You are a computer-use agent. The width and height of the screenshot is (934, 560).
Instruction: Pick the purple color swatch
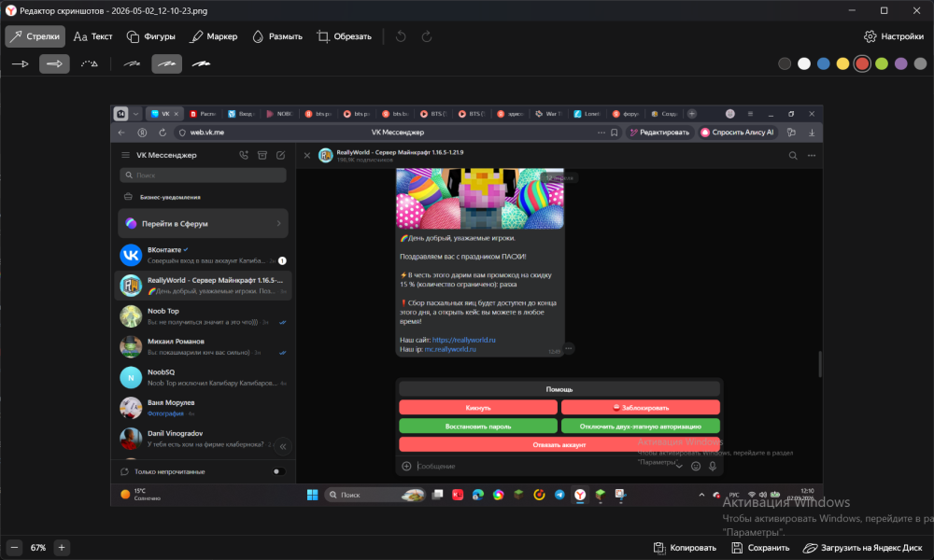pyautogui.click(x=900, y=63)
